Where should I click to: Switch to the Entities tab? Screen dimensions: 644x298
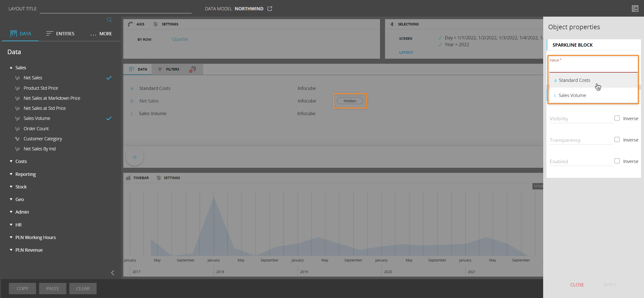click(x=60, y=34)
